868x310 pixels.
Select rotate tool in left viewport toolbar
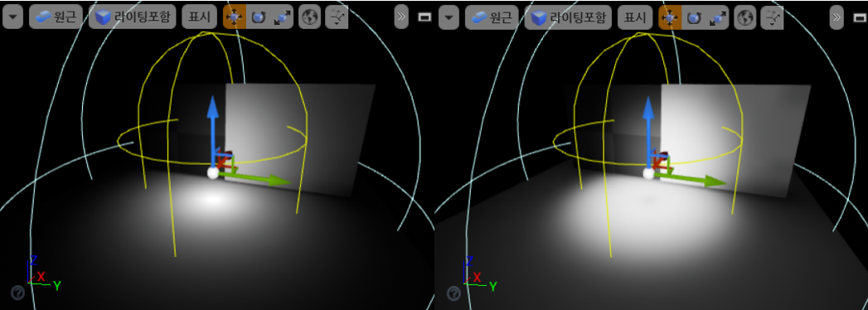click(258, 17)
